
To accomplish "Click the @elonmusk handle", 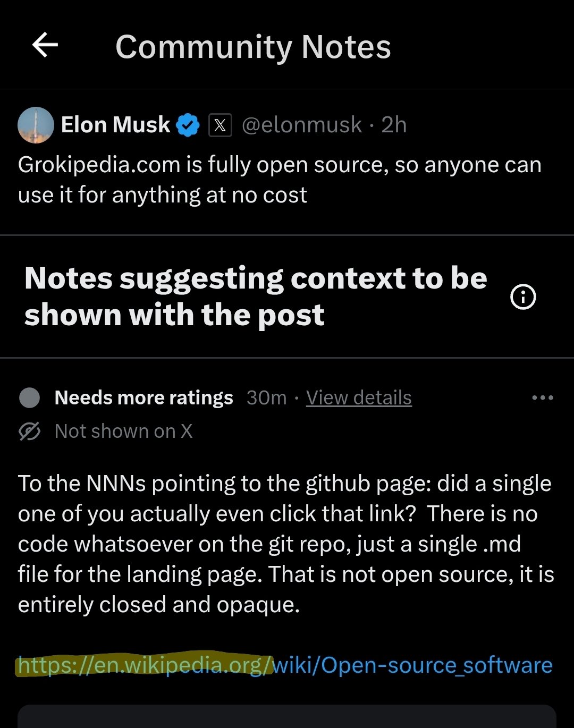I will coord(302,125).
